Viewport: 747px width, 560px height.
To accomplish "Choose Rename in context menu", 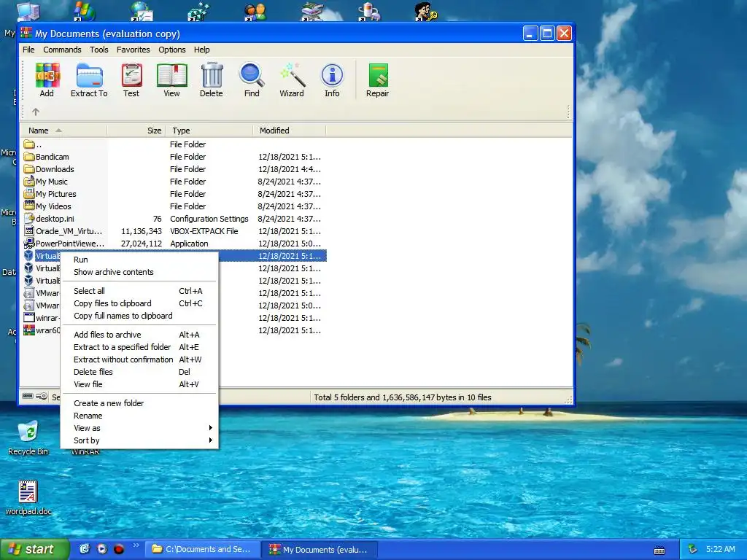I will 139,416.
